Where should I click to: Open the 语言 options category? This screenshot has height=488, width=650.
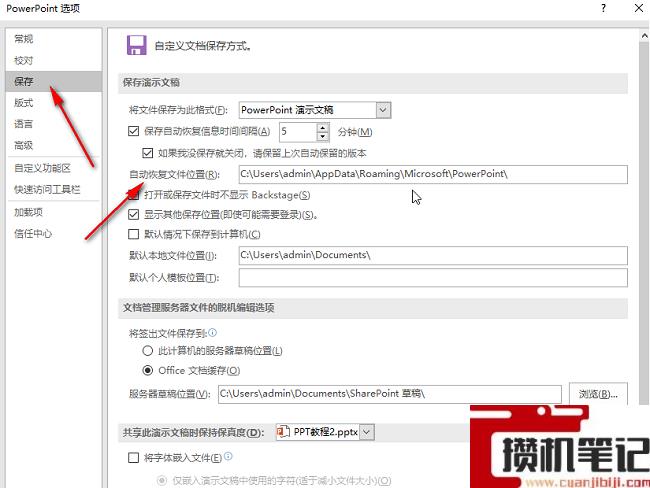pyautogui.click(x=24, y=124)
